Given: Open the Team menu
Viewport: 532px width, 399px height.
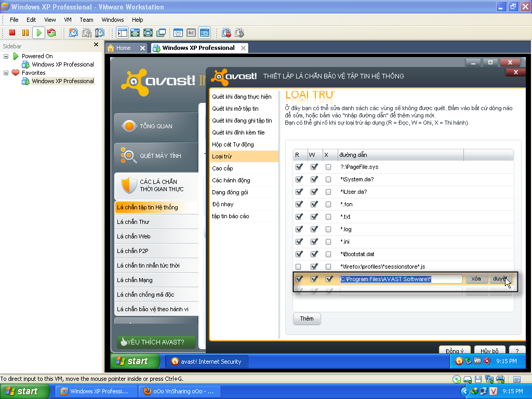Looking at the screenshot, I should pos(86,20).
